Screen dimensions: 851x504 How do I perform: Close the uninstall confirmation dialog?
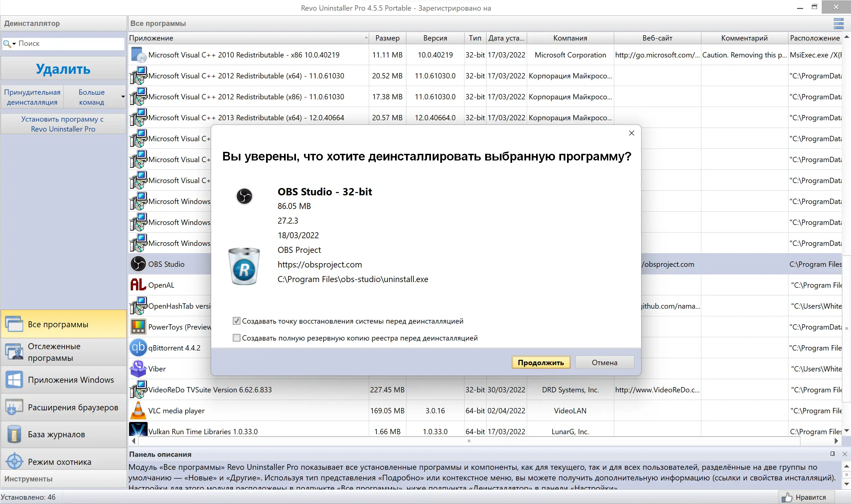[x=631, y=133]
